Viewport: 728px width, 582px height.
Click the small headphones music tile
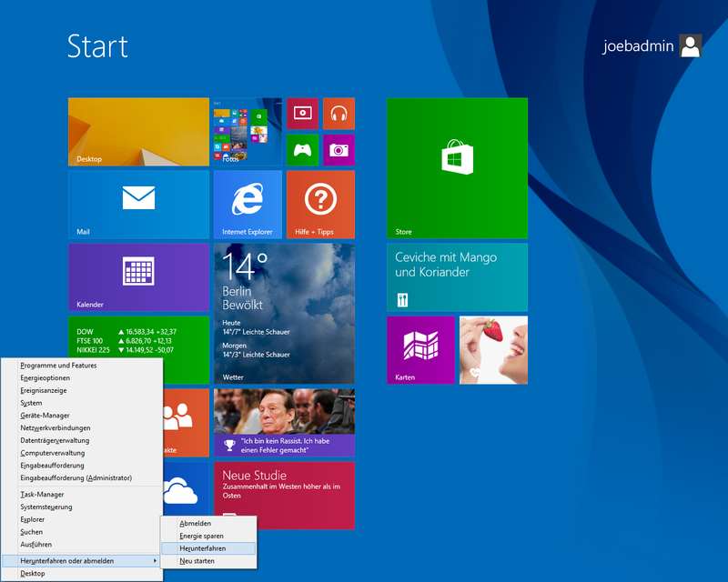339,114
